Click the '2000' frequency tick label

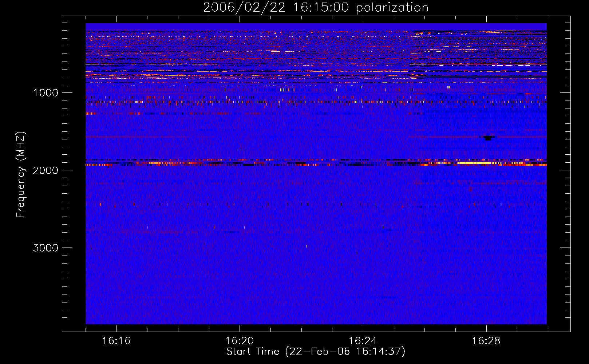coord(46,170)
